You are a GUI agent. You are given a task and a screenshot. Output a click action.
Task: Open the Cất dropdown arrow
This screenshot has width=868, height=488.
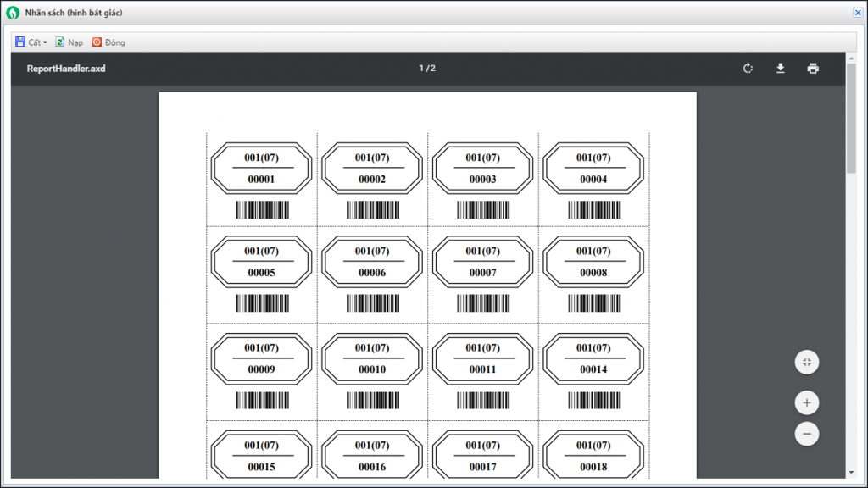pyautogui.click(x=45, y=42)
